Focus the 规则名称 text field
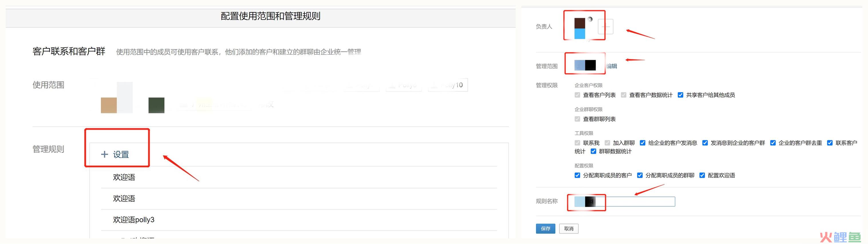Screen dimensions: 868x244 [625, 201]
